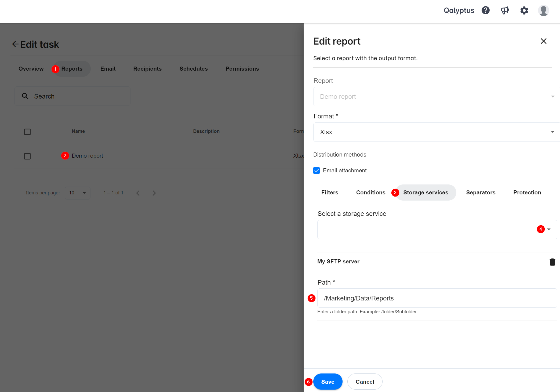Check the Demo report row checkbox
The height and width of the screenshot is (392, 560).
tap(28, 156)
